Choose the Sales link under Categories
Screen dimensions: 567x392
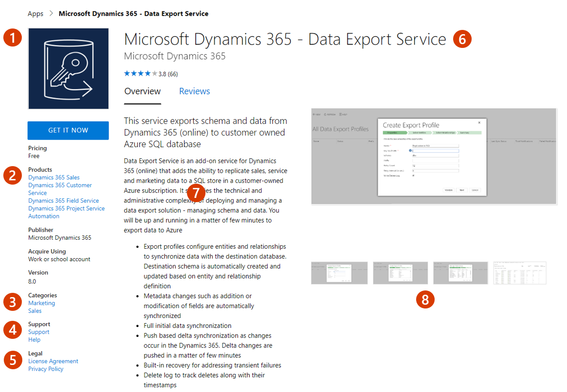tap(35, 311)
